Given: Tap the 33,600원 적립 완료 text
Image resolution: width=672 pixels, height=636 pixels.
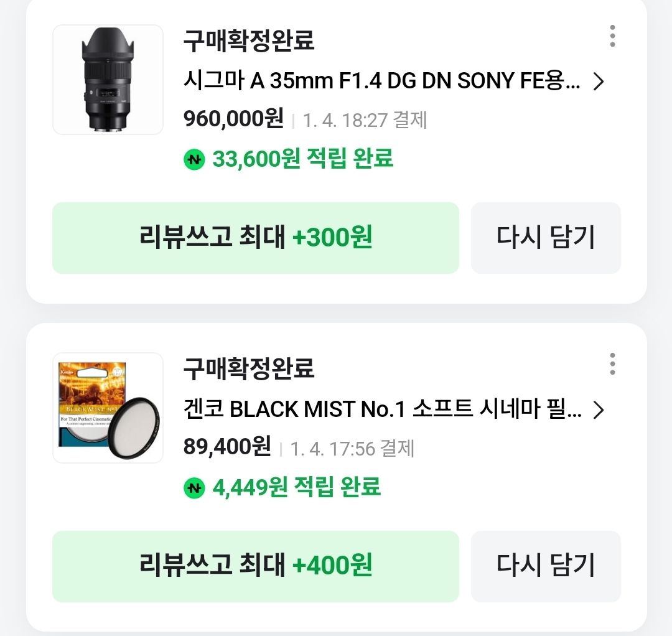Looking at the screenshot, I should (x=302, y=159).
